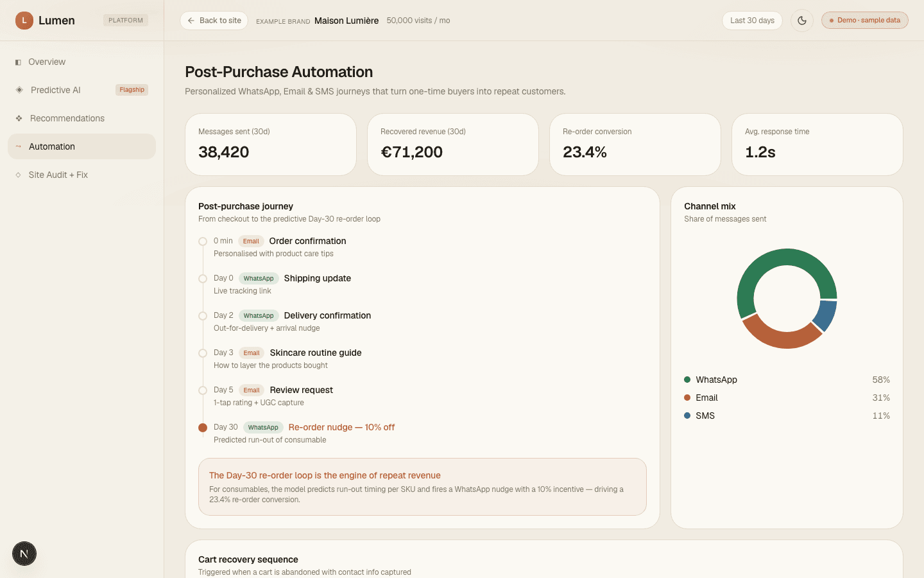Screen dimensions: 924x578
Task: Select Automation in sidebar
Action: point(81,146)
